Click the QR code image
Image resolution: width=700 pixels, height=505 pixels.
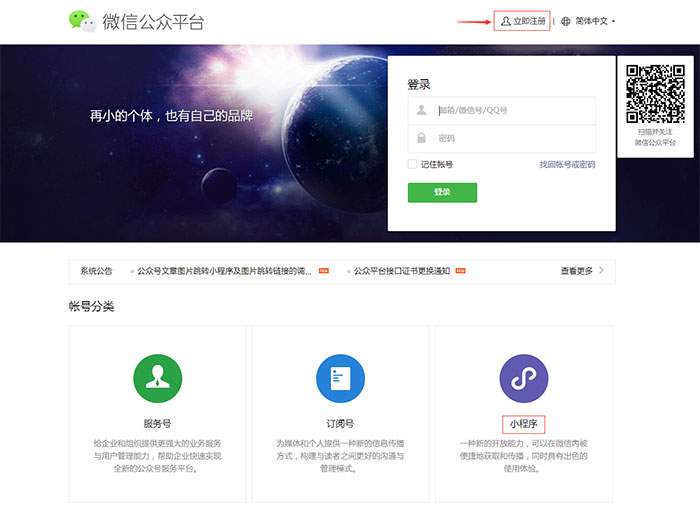coord(655,93)
